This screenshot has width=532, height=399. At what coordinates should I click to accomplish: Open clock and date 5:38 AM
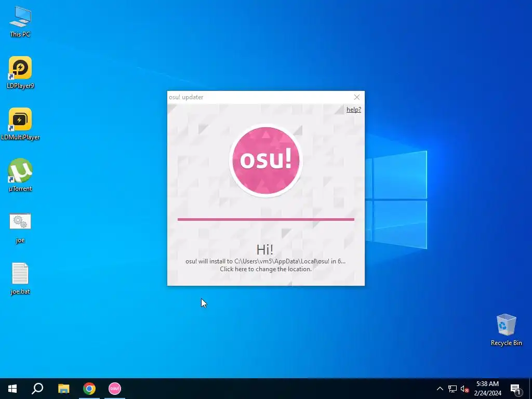point(487,389)
